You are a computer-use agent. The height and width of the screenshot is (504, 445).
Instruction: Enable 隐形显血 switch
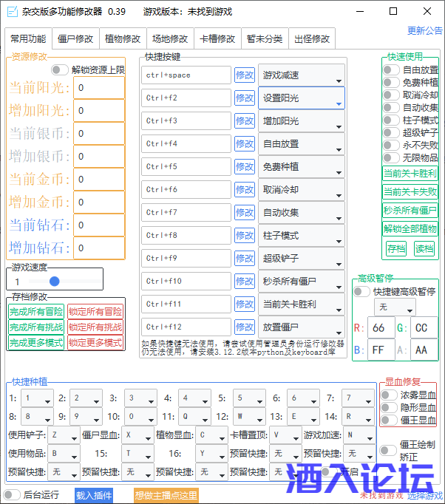(x=389, y=407)
